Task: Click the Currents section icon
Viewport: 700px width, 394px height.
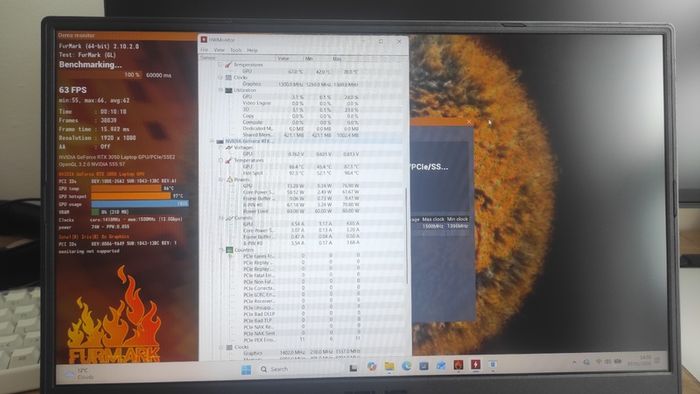Action: coord(229,218)
